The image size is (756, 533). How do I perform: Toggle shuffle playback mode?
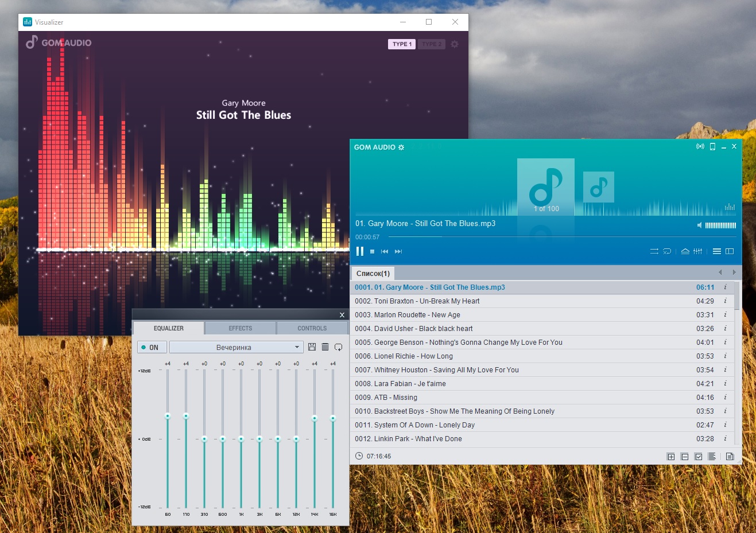(x=654, y=251)
